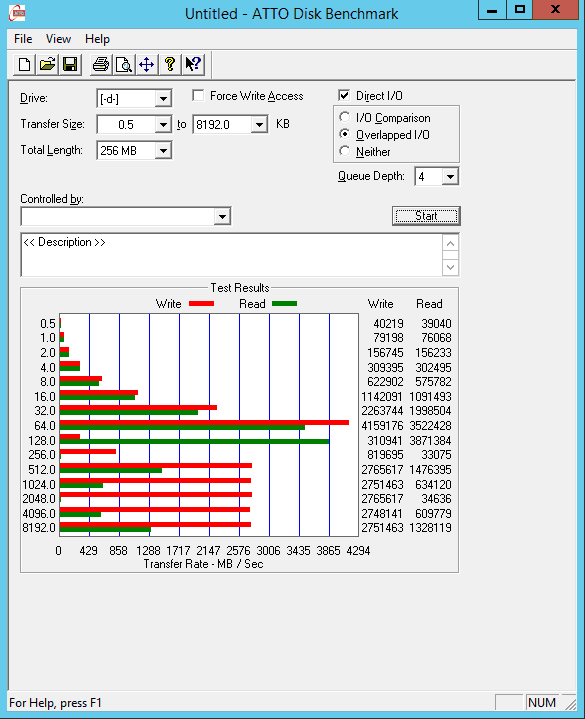The width and height of the screenshot is (585, 719).
Task: Click the description scrollbar down arrow
Action: pyautogui.click(x=450, y=267)
